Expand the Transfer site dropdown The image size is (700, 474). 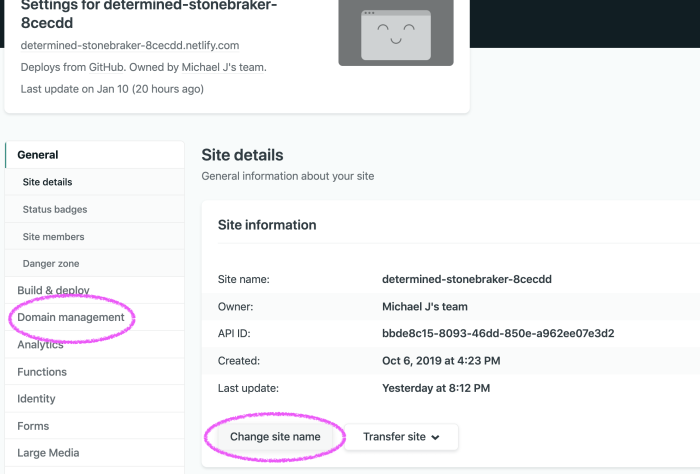(401, 437)
